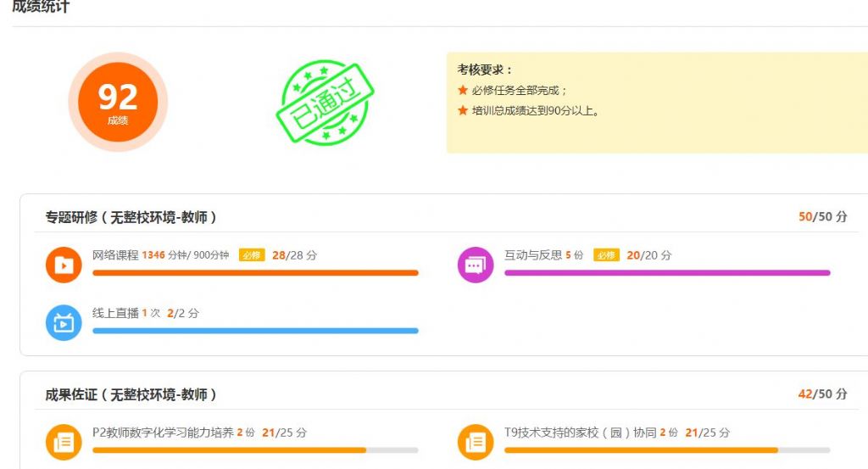Screen dimensions: 868x469
Task: Click the star beside 必修任务全部完成
Action: click(x=463, y=90)
